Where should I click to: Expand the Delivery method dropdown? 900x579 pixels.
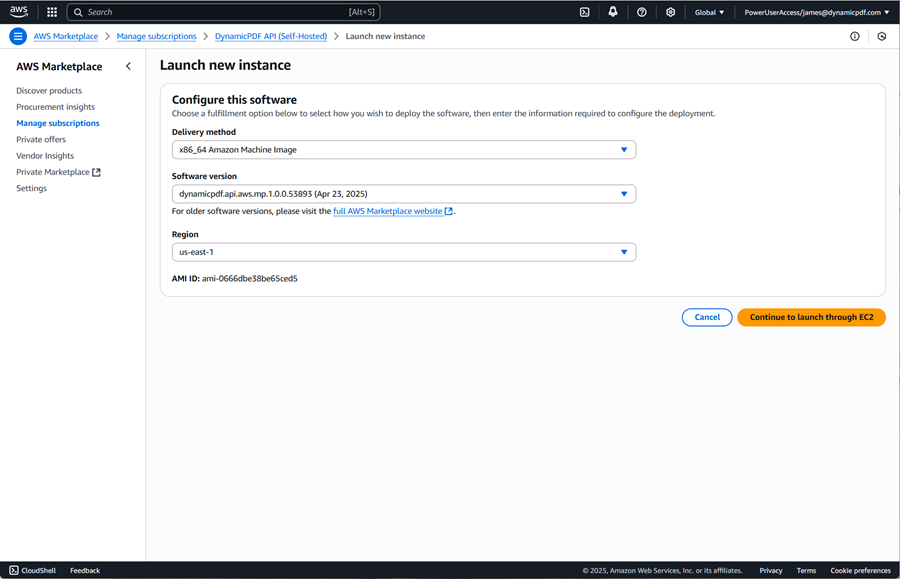click(404, 150)
